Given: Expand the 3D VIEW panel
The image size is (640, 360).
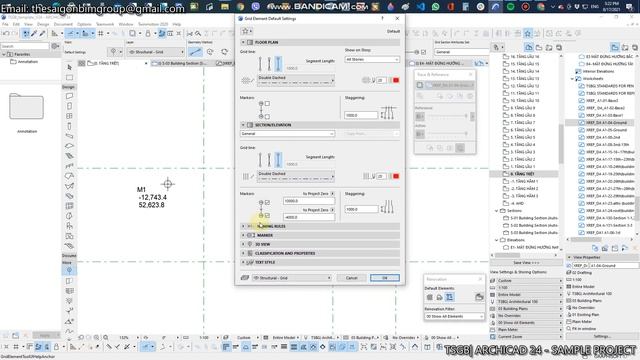Looking at the screenshot, I should coord(243,244).
